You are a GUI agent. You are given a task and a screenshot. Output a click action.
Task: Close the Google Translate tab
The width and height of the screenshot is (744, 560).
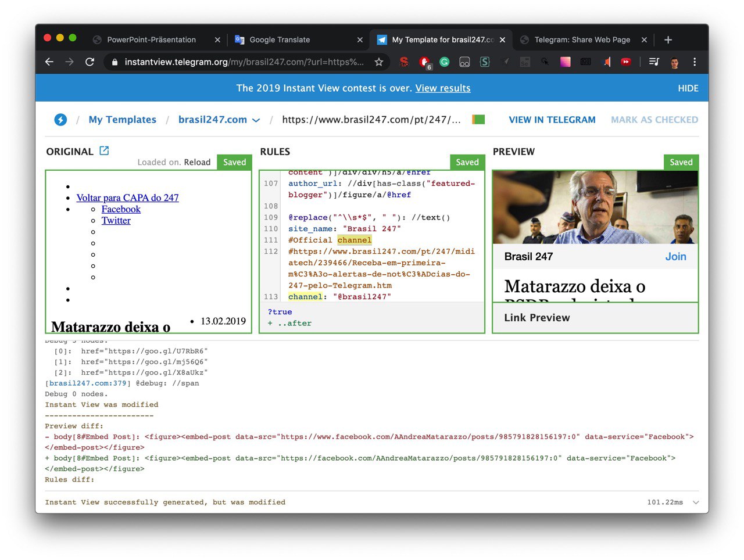(360, 40)
